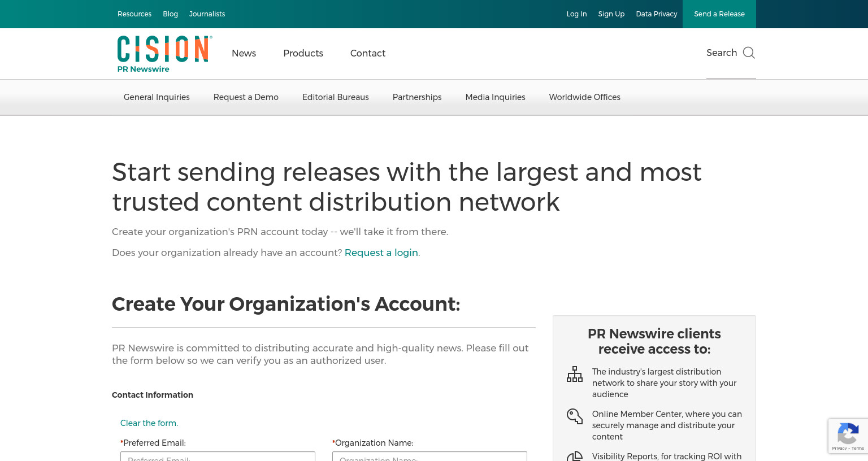Click the reCAPTCHA badge icon
The width and height of the screenshot is (868, 461).
coord(848,433)
